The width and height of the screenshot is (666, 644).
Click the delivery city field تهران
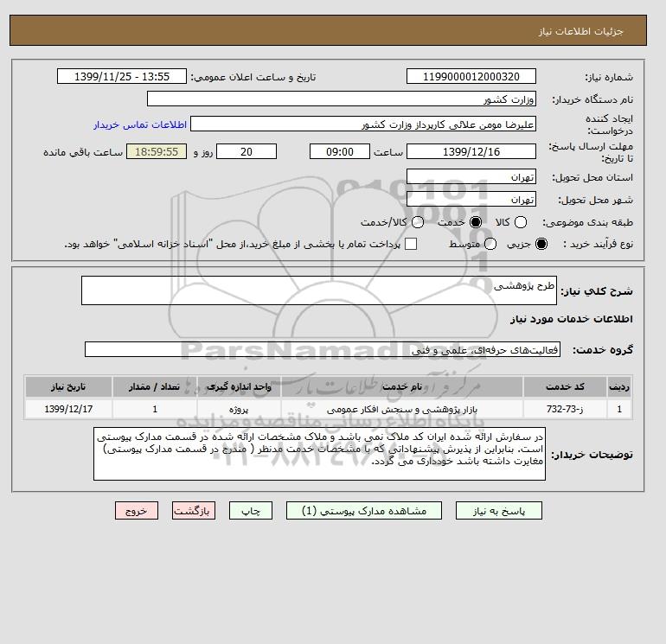[x=471, y=199]
